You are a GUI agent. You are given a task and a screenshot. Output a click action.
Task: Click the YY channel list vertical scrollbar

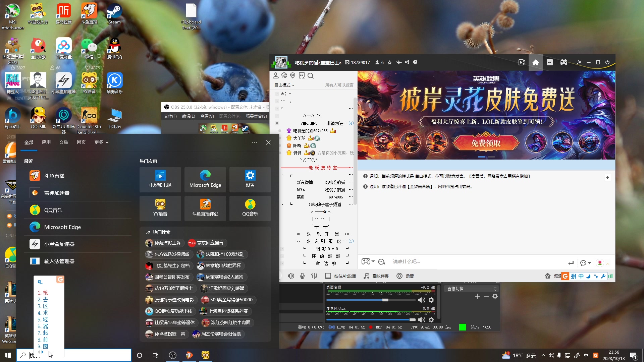pos(355,151)
